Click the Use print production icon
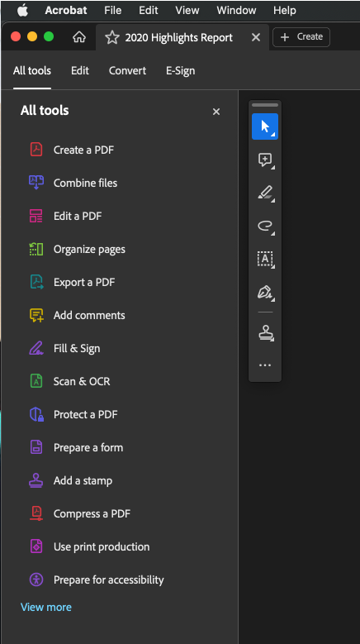The image size is (360, 644). point(36,546)
